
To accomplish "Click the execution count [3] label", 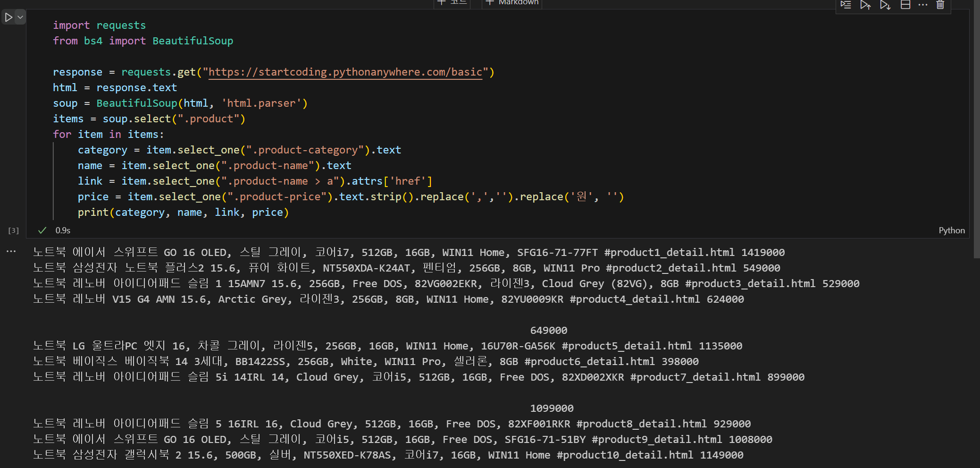I will point(14,230).
